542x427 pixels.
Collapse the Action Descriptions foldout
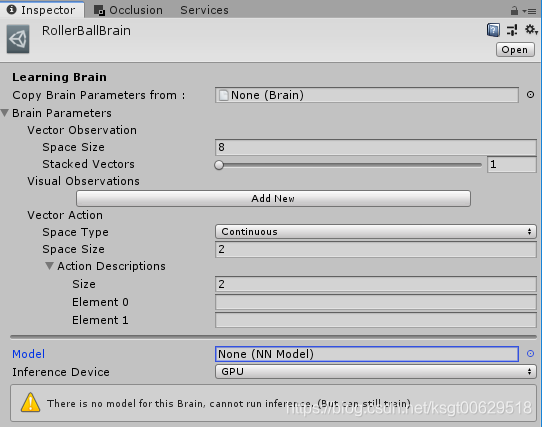click(x=49, y=266)
